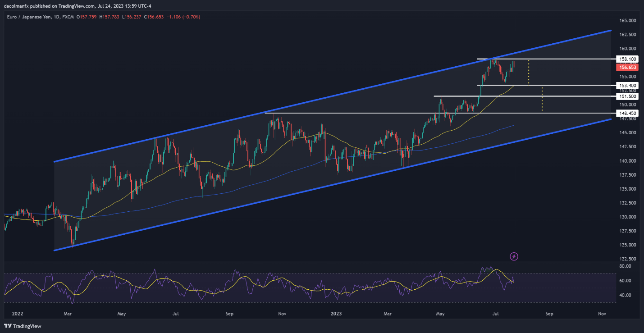Click the 122.500 price axis label

[x=627, y=259]
